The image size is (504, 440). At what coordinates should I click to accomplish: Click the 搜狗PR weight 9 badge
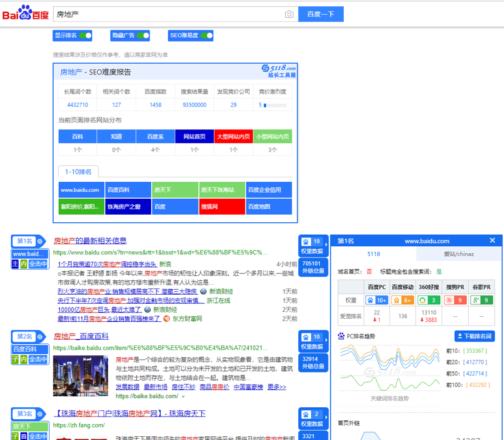coord(455,300)
